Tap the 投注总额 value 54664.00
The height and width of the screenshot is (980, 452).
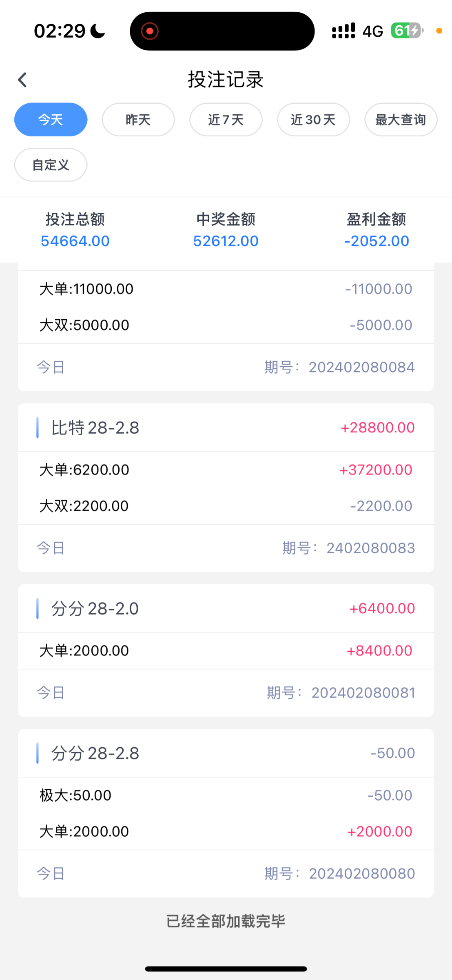[x=75, y=241]
